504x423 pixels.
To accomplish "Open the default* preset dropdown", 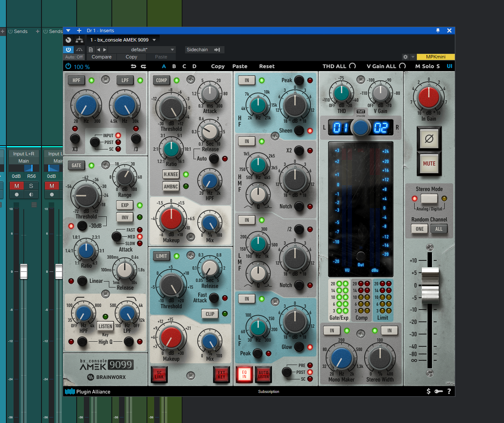I will 172,50.
